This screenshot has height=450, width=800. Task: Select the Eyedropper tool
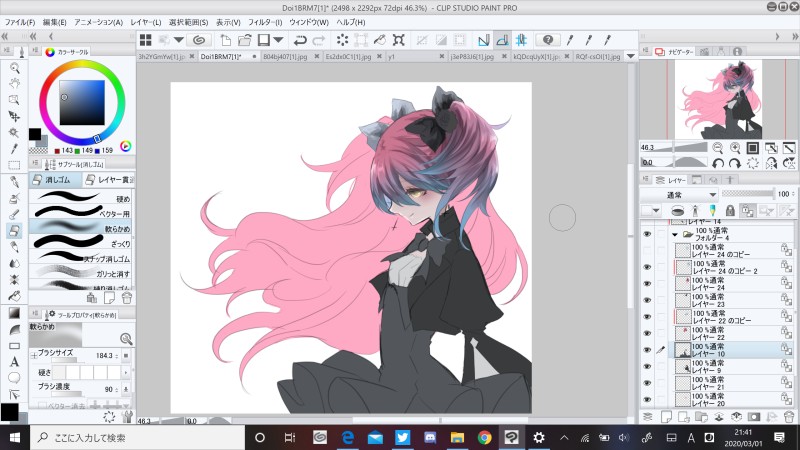14,149
